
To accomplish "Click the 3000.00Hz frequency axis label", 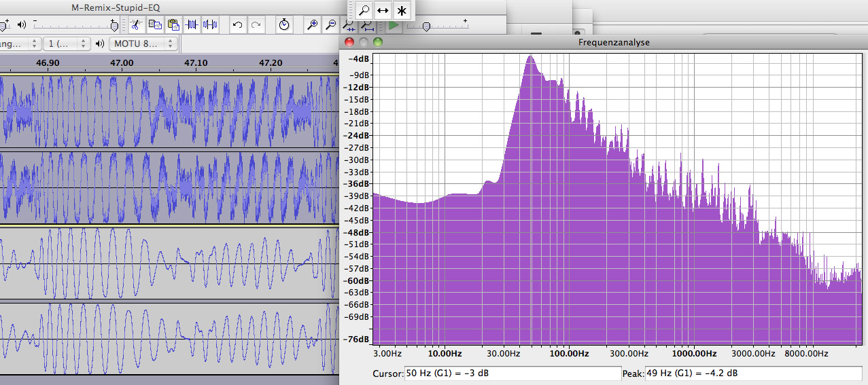I will (x=754, y=354).
